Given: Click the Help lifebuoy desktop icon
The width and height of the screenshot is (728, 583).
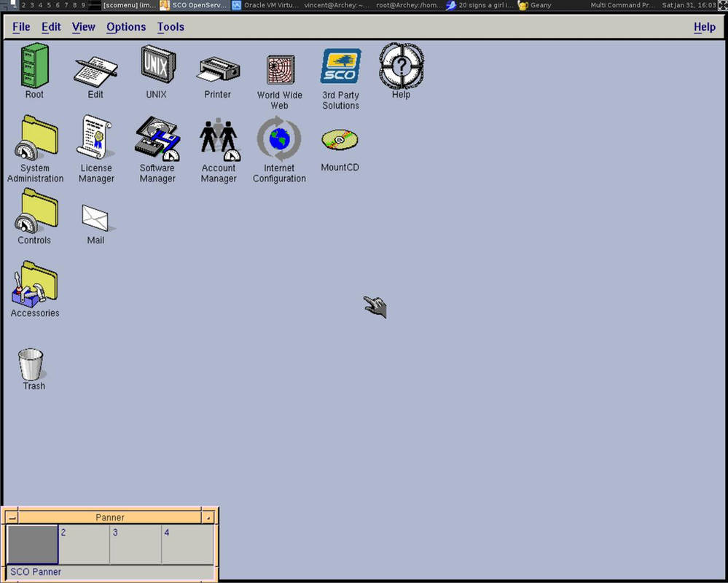Looking at the screenshot, I should (401, 66).
